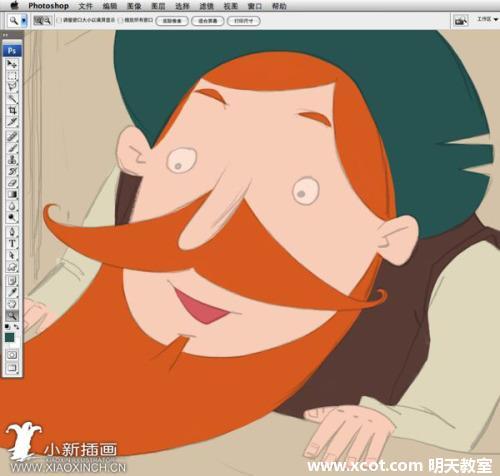Enable resize windows to fit checkbox

tap(59, 21)
